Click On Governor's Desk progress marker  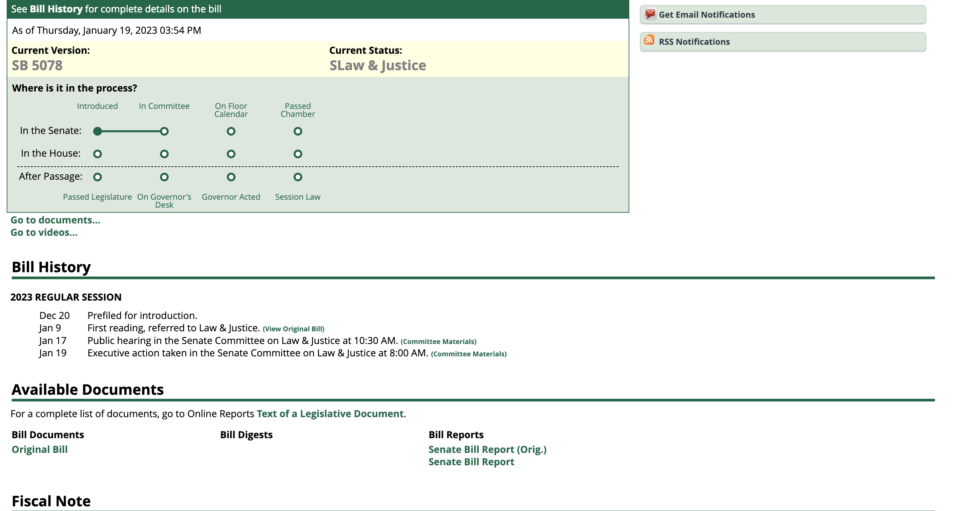point(164,177)
